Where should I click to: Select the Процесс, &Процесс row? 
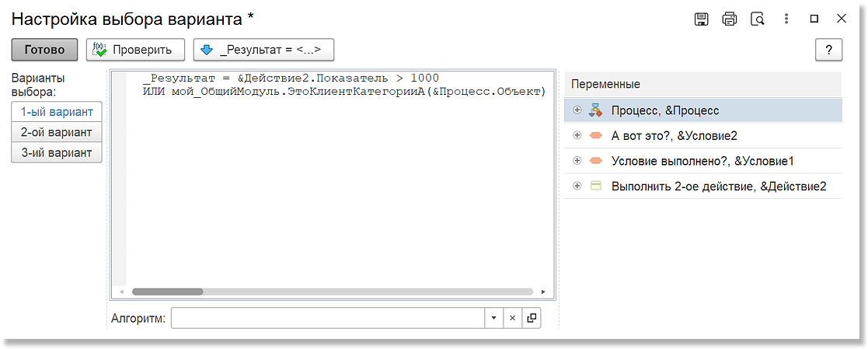703,110
